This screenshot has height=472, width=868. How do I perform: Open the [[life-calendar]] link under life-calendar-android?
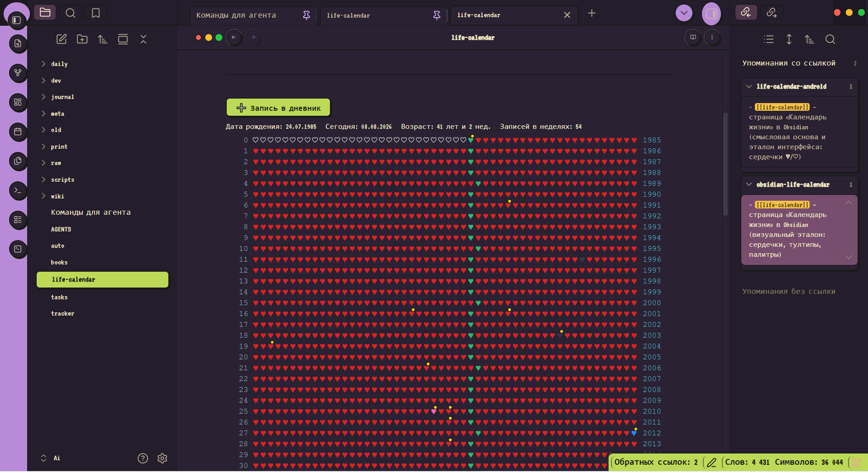[x=782, y=107]
